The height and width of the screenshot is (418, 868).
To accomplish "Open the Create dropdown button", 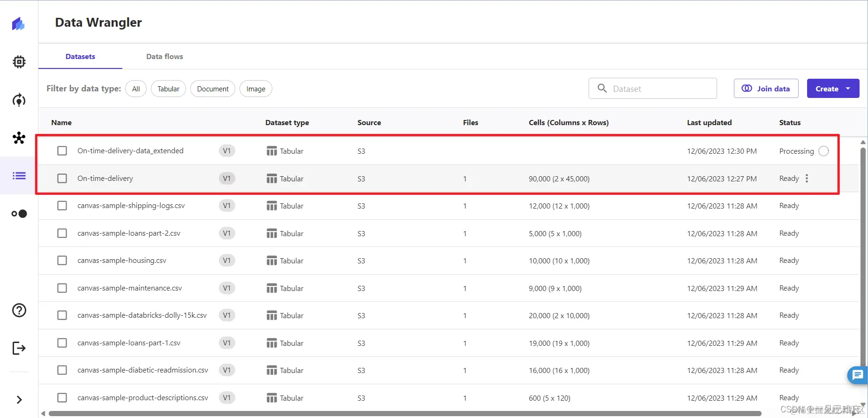I will click(x=833, y=89).
